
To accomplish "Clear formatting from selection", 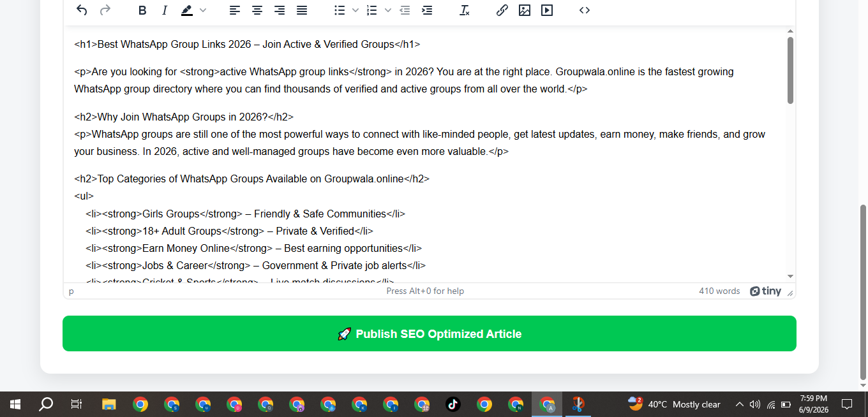I will tap(465, 10).
